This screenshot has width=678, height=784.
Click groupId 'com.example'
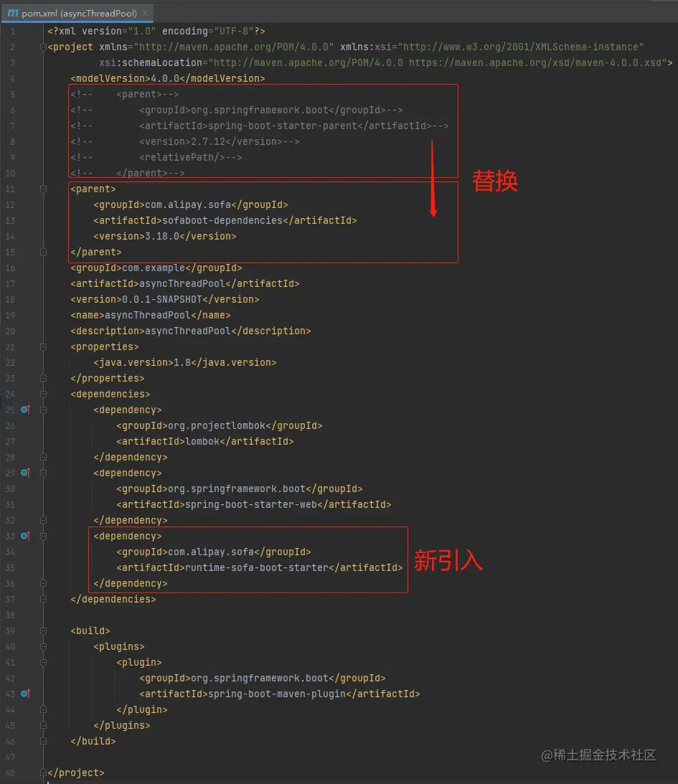(154, 268)
